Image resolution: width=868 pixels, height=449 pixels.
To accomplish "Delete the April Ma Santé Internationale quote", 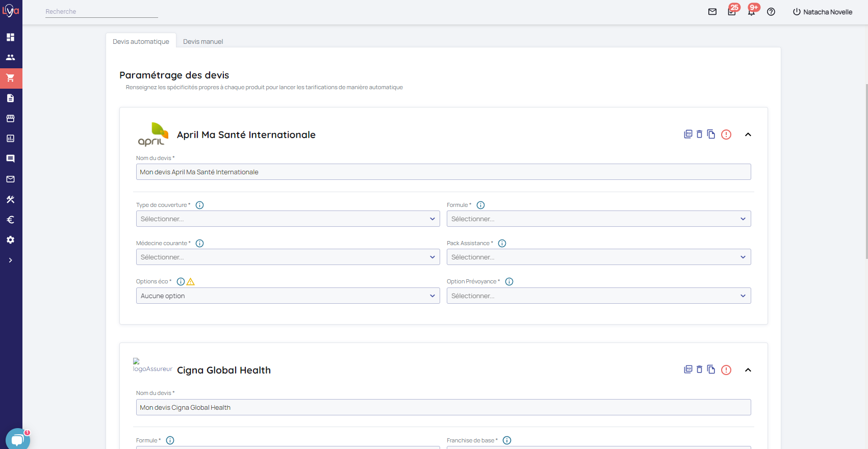I will coord(699,135).
